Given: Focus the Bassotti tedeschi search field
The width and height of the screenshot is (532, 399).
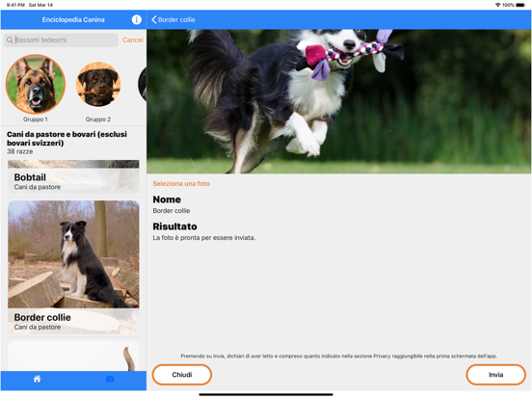Looking at the screenshot, I should tap(61, 40).
